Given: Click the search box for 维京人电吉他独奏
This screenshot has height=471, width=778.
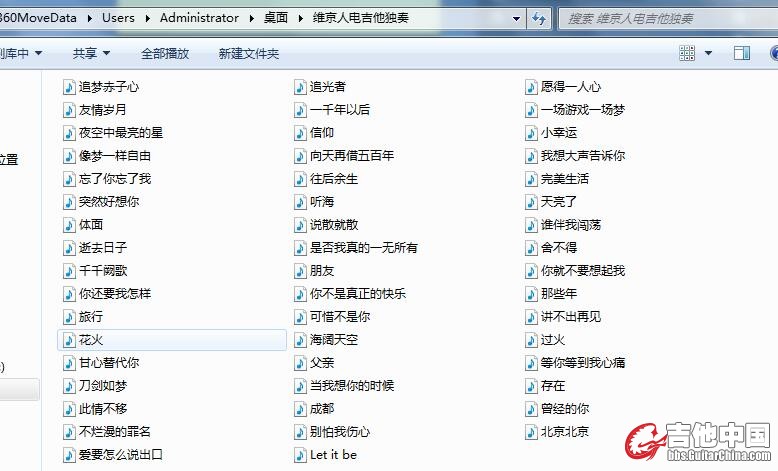Looking at the screenshot, I should 660,18.
